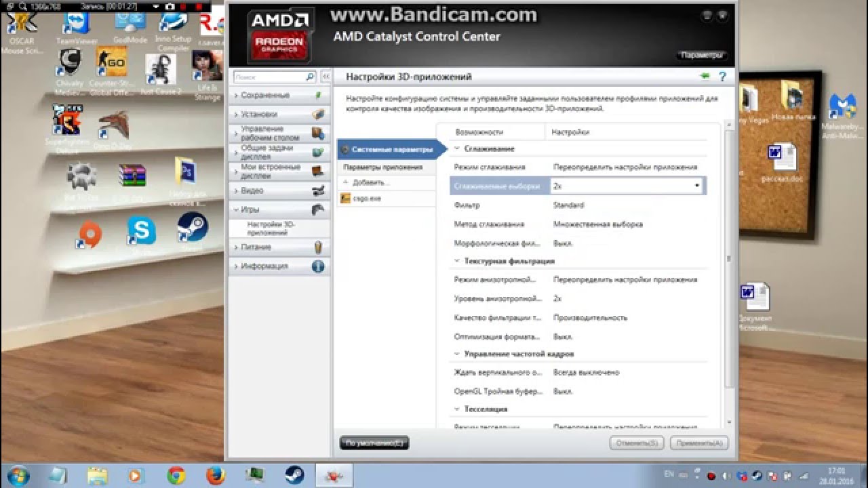Click Ждать вертикального обновления row
Viewport: 868px width, 488px height.
[x=578, y=372]
